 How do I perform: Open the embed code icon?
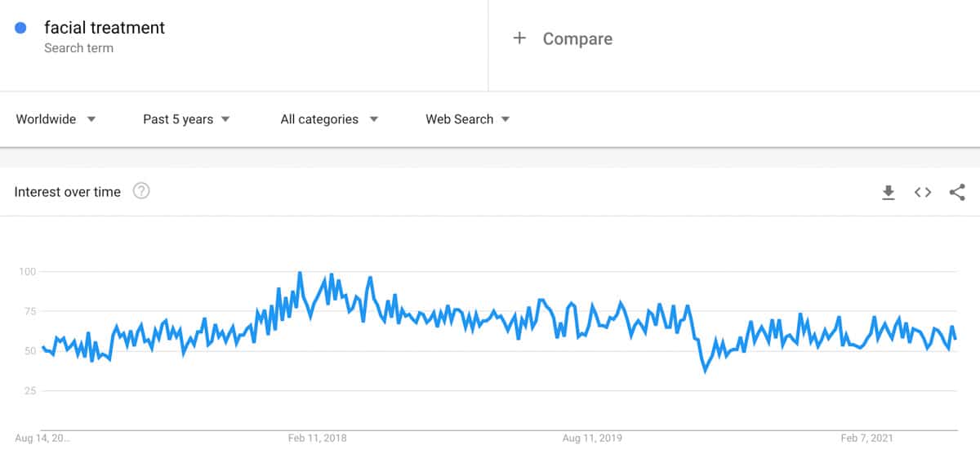click(923, 193)
